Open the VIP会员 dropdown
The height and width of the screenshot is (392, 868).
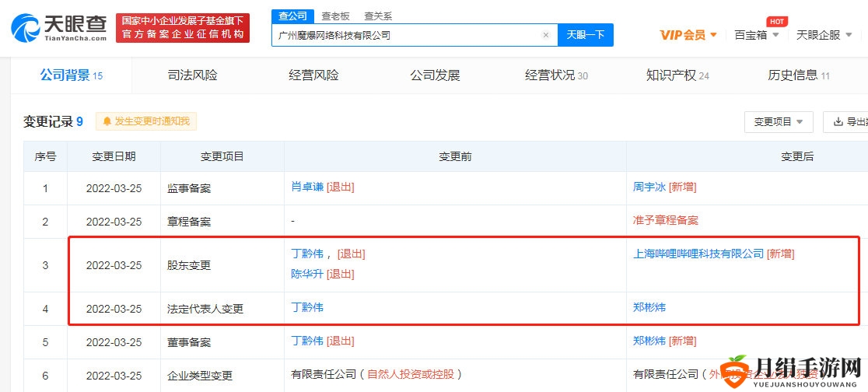tap(688, 35)
